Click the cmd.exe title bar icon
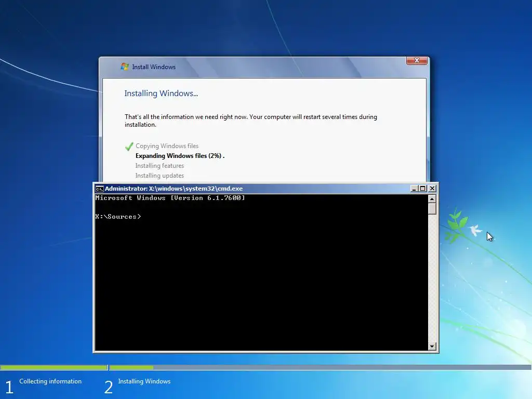 click(99, 189)
